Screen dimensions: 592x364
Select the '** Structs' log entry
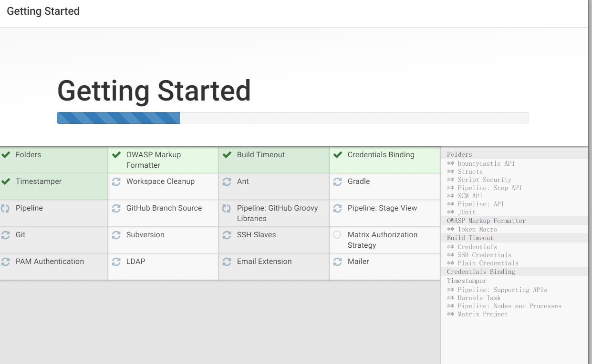[x=465, y=172]
